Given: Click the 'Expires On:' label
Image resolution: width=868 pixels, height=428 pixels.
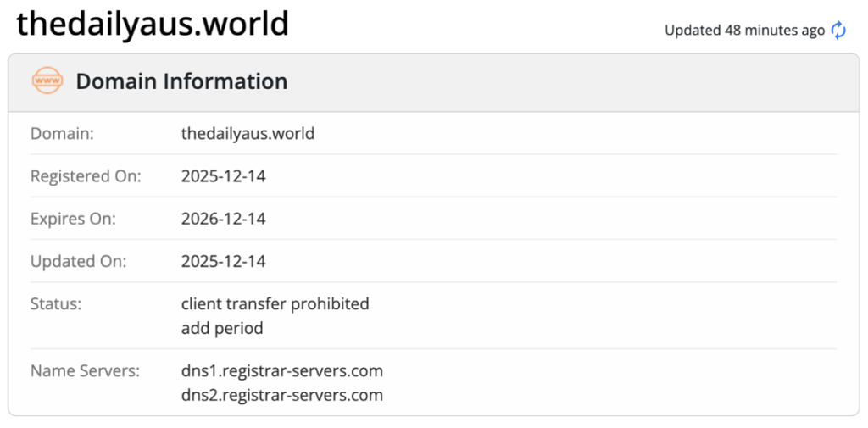Looking at the screenshot, I should tap(73, 219).
